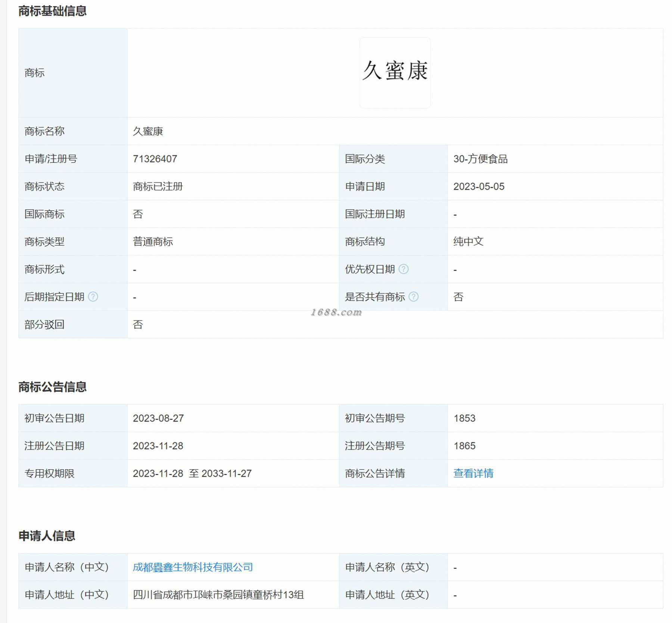Click the 申请人名称（英文） field label
Screen dimensions: 672x623
coord(388,567)
